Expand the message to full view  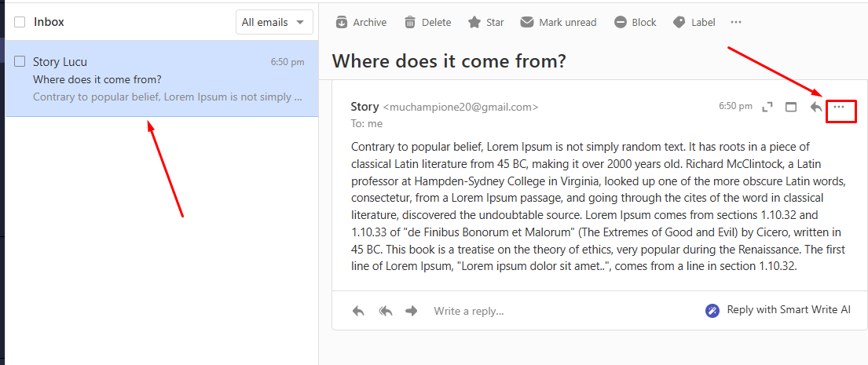tap(767, 107)
